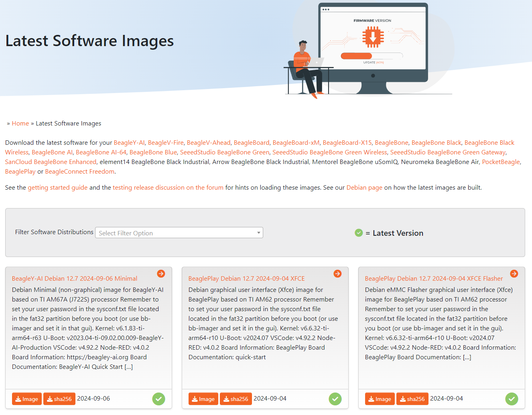Get sha256 for BeaglePlay Debian XFCE
Viewport: 532px width, 415px height.
click(236, 399)
